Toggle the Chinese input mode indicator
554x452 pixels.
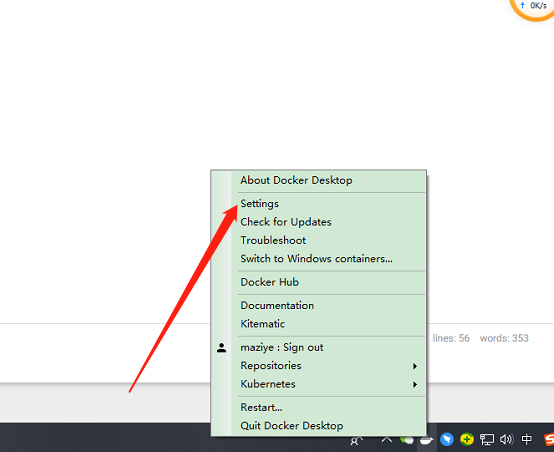click(x=526, y=439)
